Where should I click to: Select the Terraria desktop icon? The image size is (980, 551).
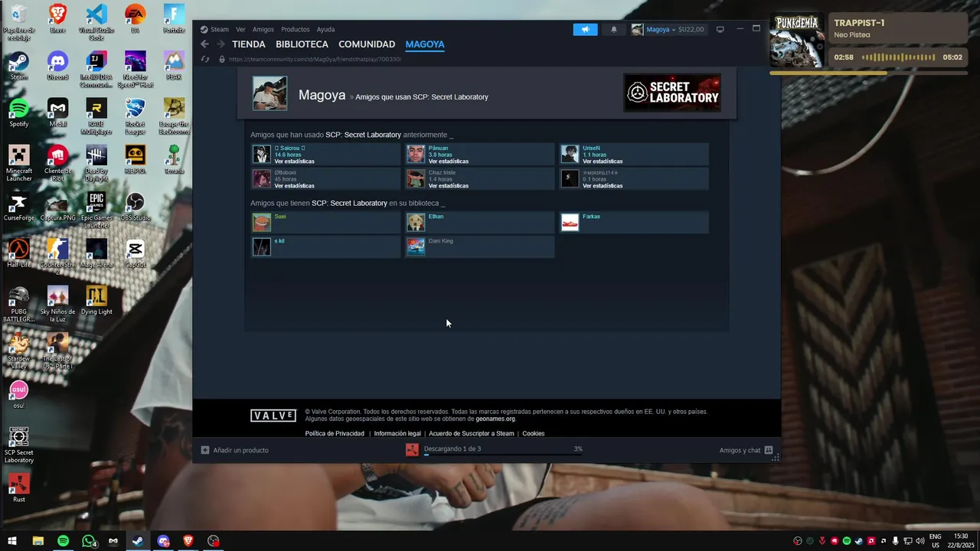174,159
